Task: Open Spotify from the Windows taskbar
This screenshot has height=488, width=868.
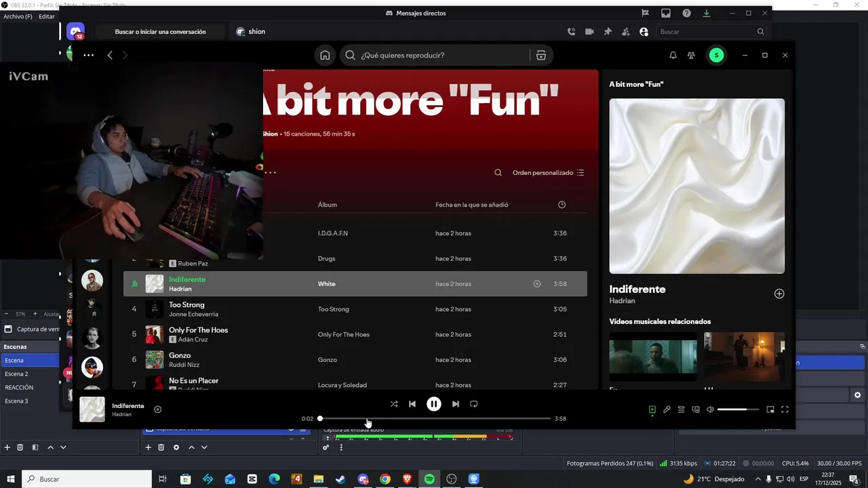Action: click(429, 479)
